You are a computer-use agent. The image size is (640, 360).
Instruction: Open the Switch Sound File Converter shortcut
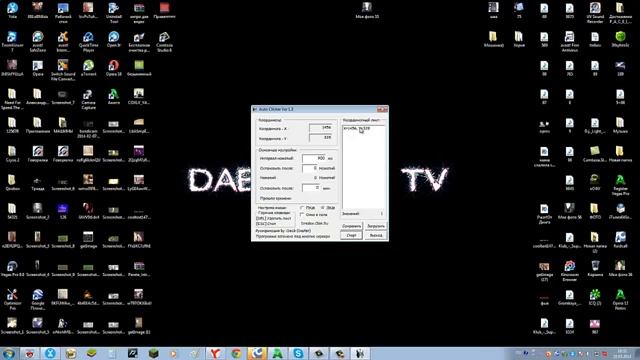coord(63,70)
